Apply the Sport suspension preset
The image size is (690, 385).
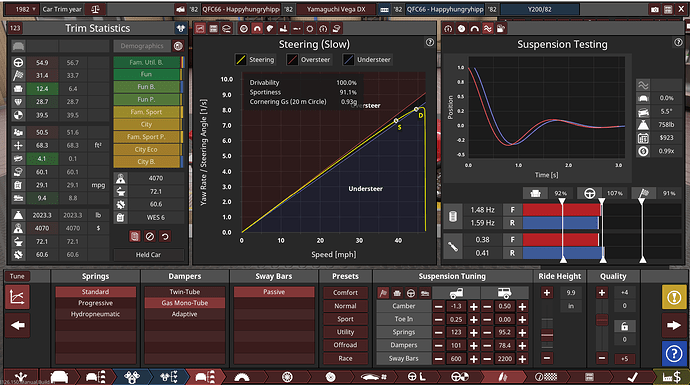[345, 319]
